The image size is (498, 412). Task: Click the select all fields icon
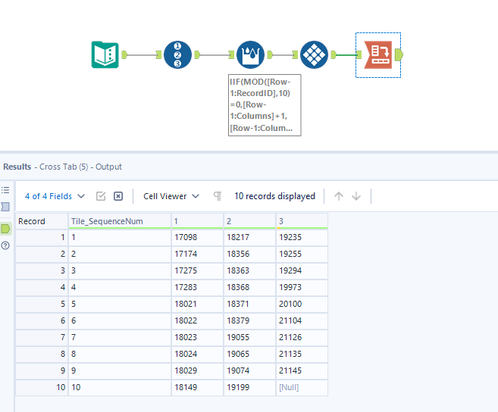[x=101, y=196]
